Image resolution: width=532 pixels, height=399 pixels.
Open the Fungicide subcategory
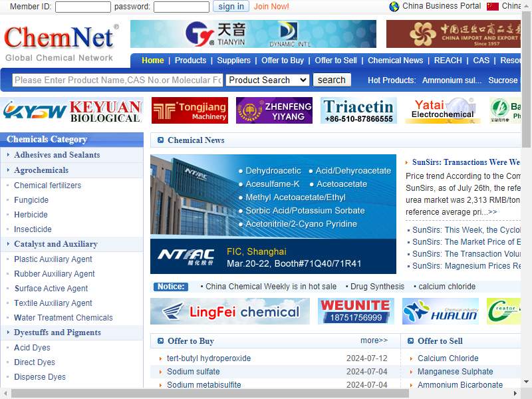coord(31,200)
